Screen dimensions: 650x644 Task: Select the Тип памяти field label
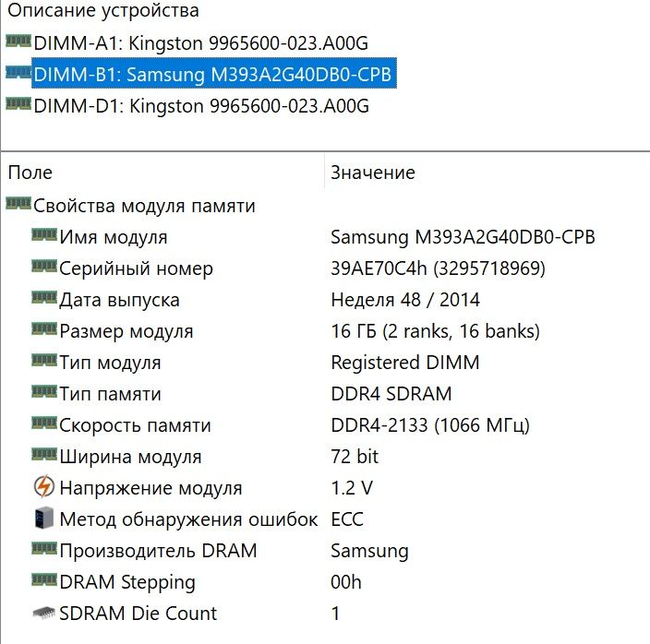click(110, 394)
